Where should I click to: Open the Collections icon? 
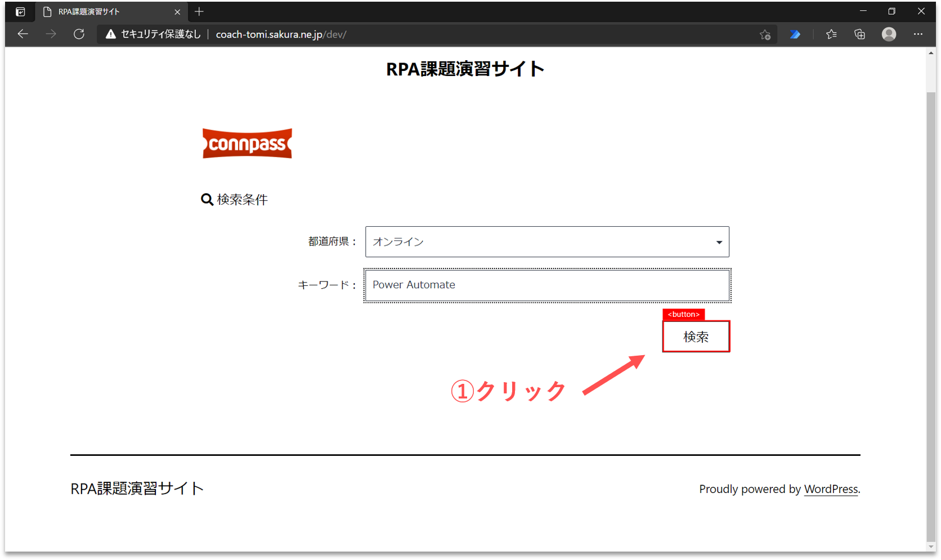tap(859, 35)
